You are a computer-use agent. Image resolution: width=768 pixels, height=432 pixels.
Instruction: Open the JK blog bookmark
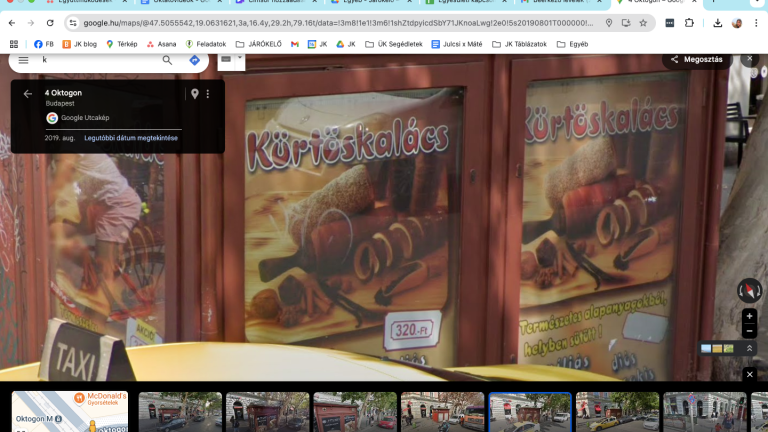click(x=79, y=44)
